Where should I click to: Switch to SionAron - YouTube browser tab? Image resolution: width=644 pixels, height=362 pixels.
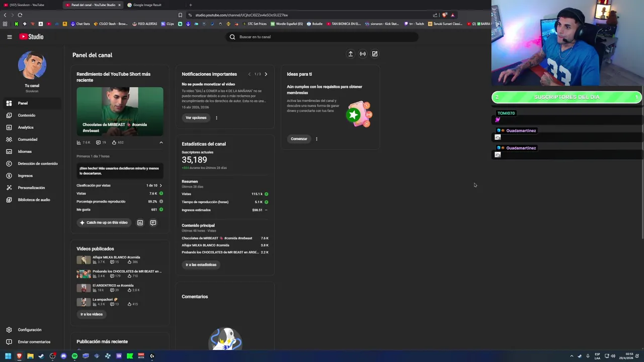(30, 5)
